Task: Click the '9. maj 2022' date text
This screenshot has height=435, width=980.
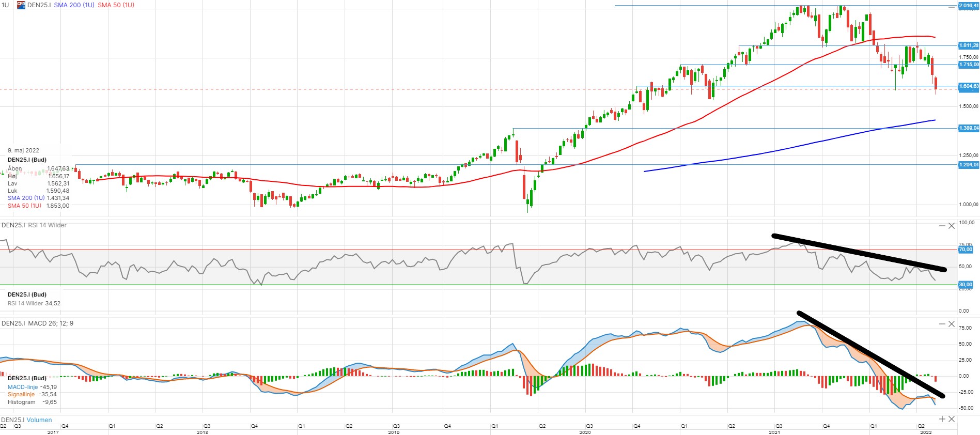Action: pos(23,151)
